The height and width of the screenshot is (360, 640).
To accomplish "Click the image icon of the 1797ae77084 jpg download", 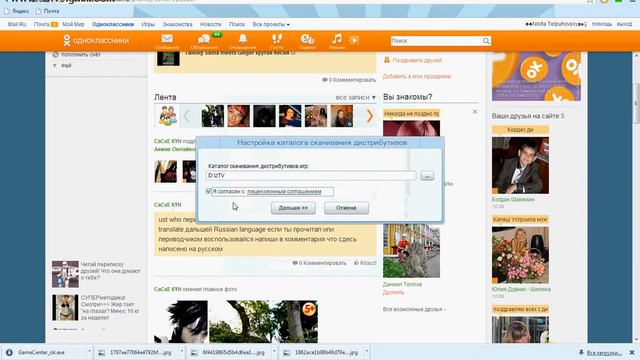I will point(102,353).
